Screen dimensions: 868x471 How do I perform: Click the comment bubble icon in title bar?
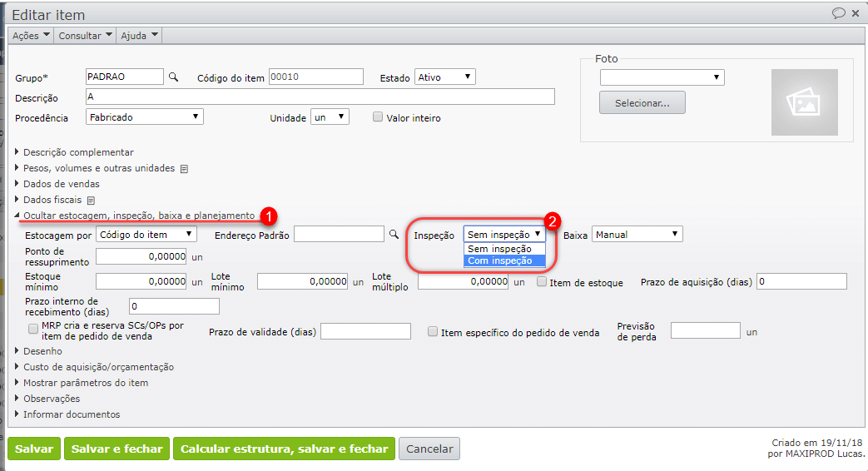click(839, 13)
